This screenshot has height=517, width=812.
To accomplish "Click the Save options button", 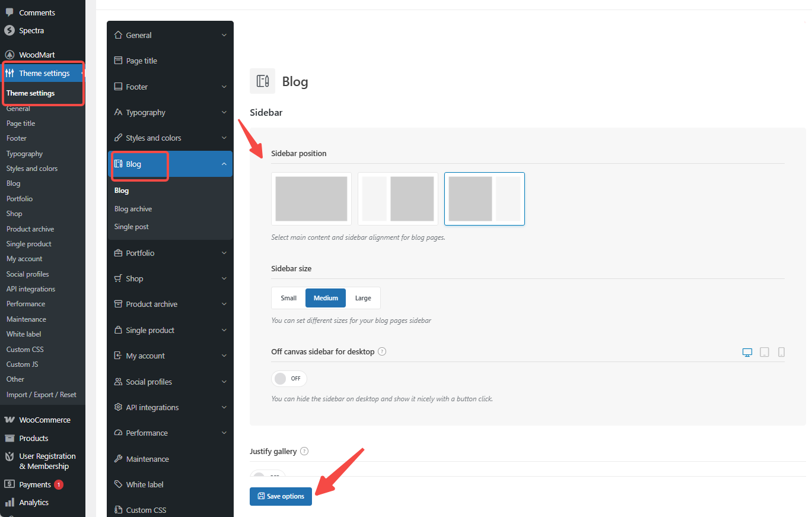I will coord(281,496).
